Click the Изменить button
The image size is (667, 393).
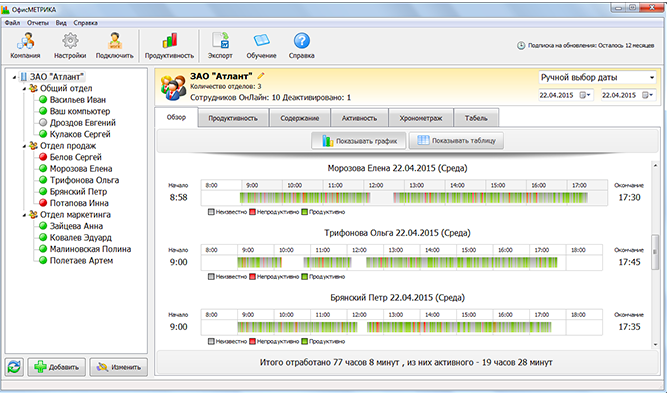(118, 367)
